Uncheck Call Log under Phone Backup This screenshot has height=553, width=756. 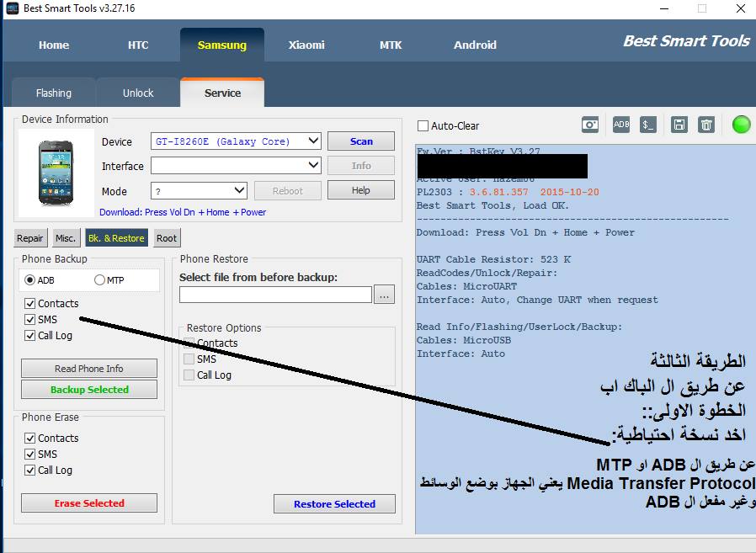pyautogui.click(x=30, y=335)
